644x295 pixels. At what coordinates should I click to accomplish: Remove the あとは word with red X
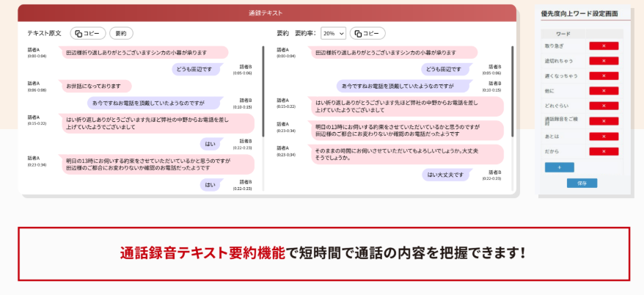point(604,136)
